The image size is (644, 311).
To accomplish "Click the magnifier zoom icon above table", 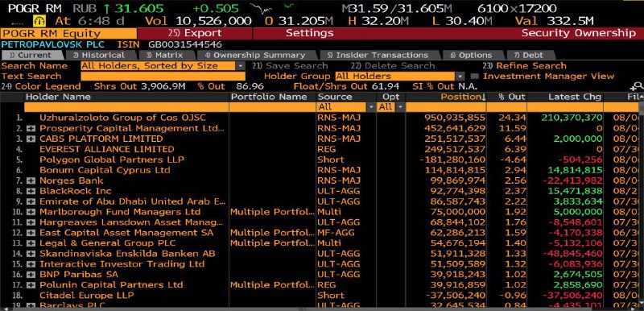I will point(638,86).
